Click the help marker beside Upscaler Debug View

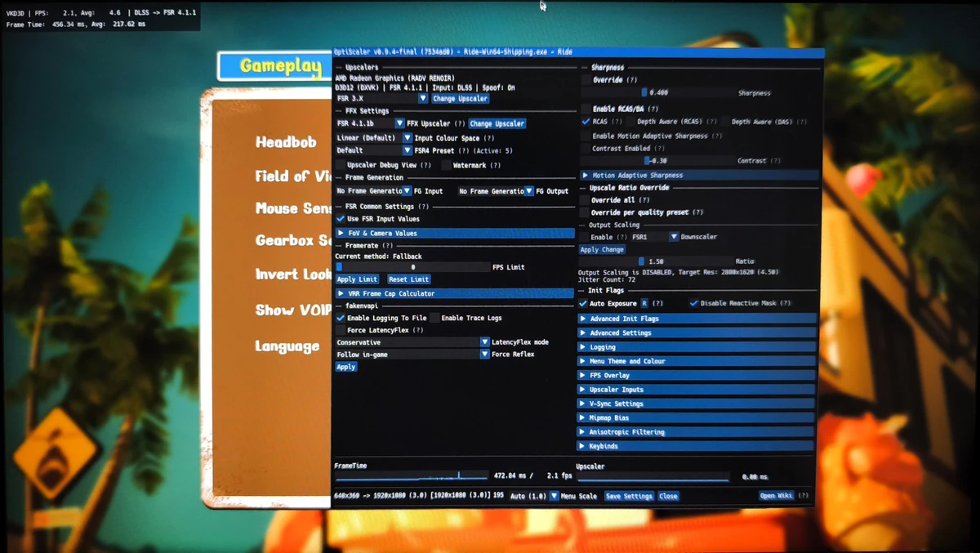click(x=425, y=165)
